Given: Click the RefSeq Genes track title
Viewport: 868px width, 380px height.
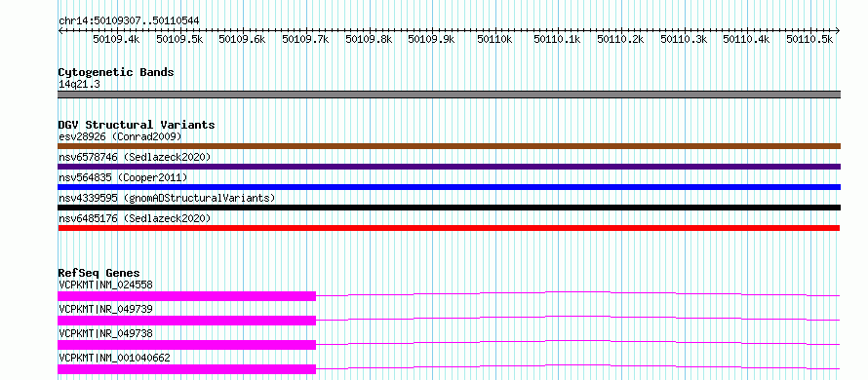Looking at the screenshot, I should tap(99, 273).
